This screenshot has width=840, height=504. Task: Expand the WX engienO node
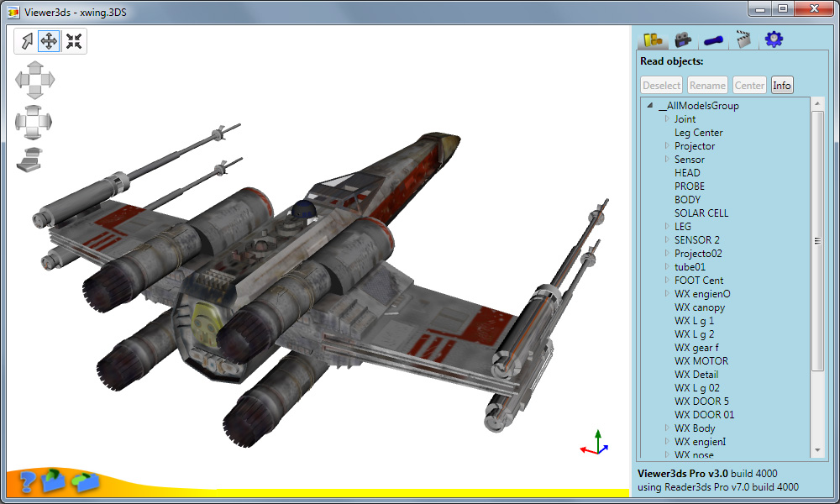(667, 293)
